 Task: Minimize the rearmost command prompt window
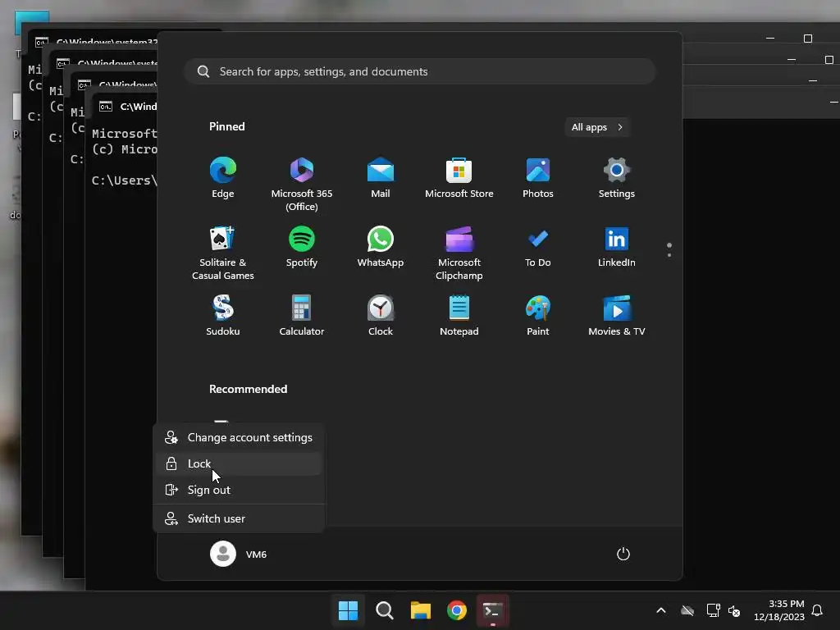(770, 39)
